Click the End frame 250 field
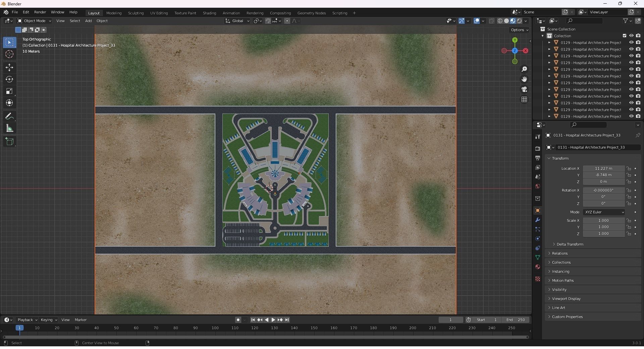 coord(516,320)
